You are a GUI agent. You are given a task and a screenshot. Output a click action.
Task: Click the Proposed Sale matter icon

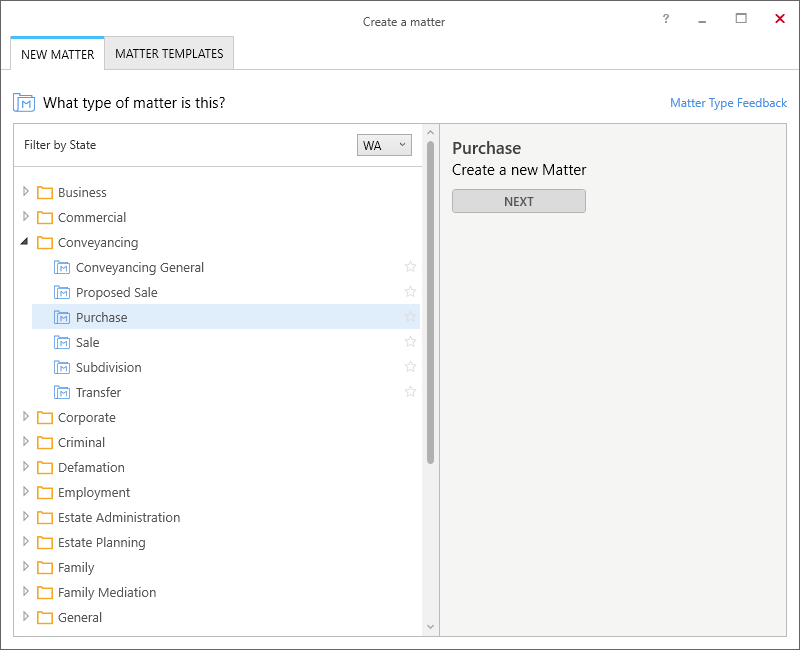[62, 293]
